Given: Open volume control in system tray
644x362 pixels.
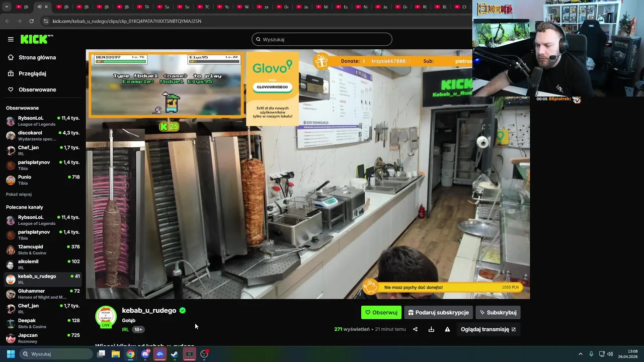Looking at the screenshot, I should (610, 354).
